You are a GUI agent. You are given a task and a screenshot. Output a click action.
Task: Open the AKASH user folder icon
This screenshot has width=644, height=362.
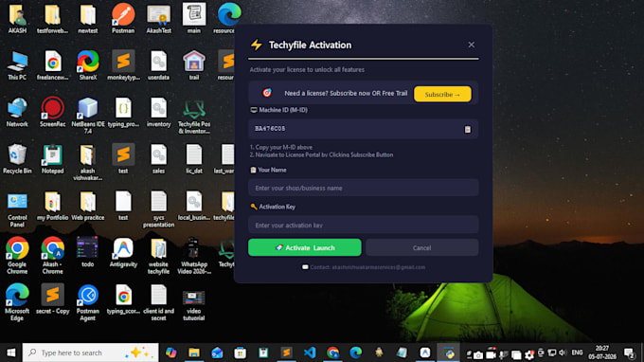pyautogui.click(x=17, y=19)
